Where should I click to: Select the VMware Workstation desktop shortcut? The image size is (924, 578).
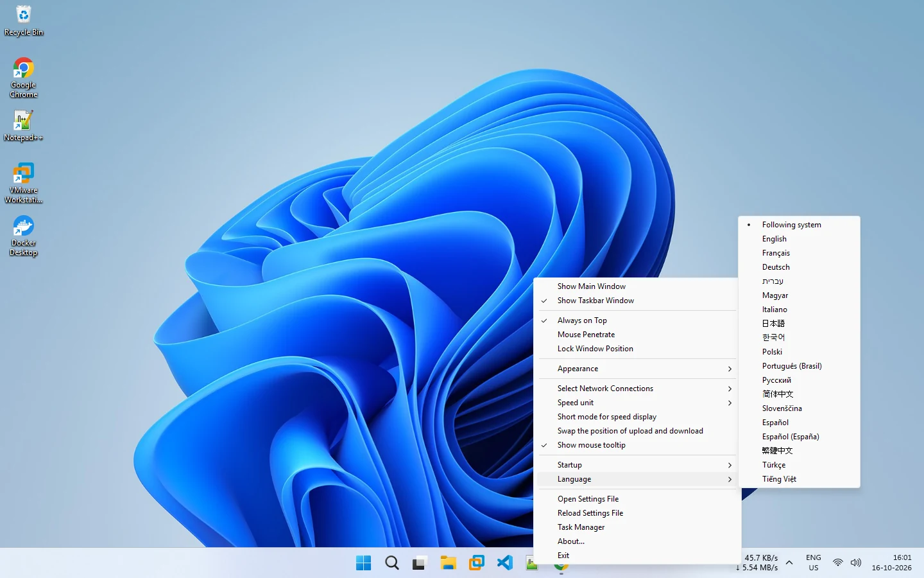(x=24, y=183)
